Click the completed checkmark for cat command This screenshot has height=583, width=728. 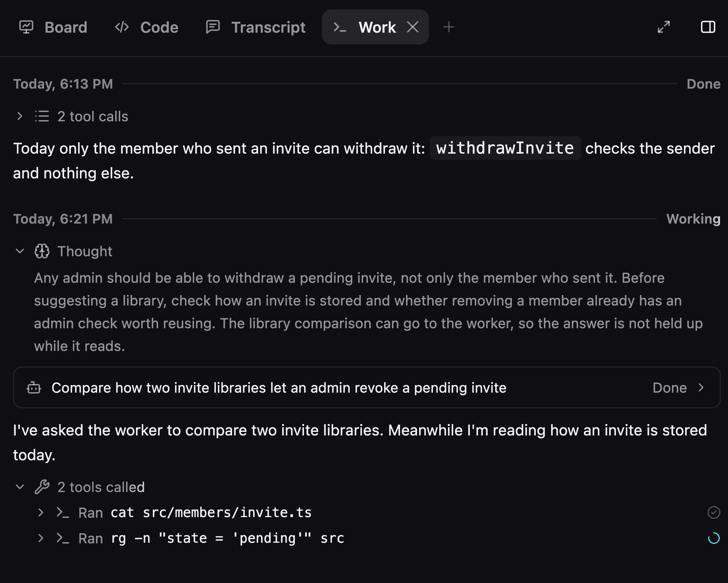pos(714,513)
